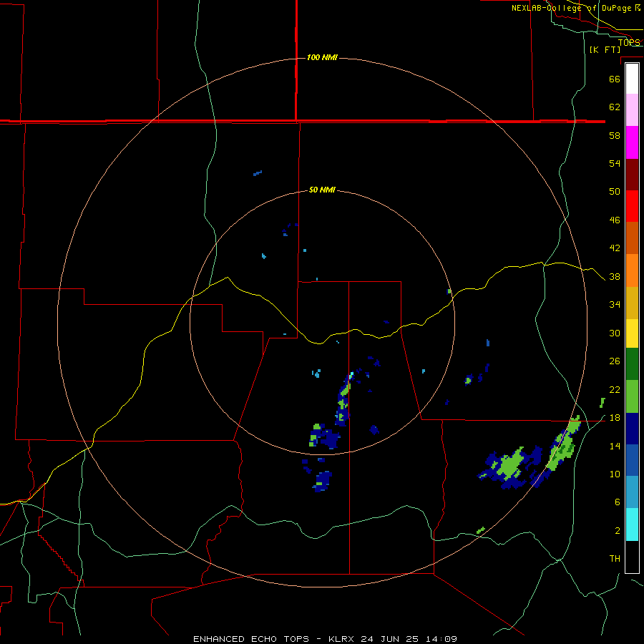
Task: Click the '[K FT]' units label
Action: 605,49
